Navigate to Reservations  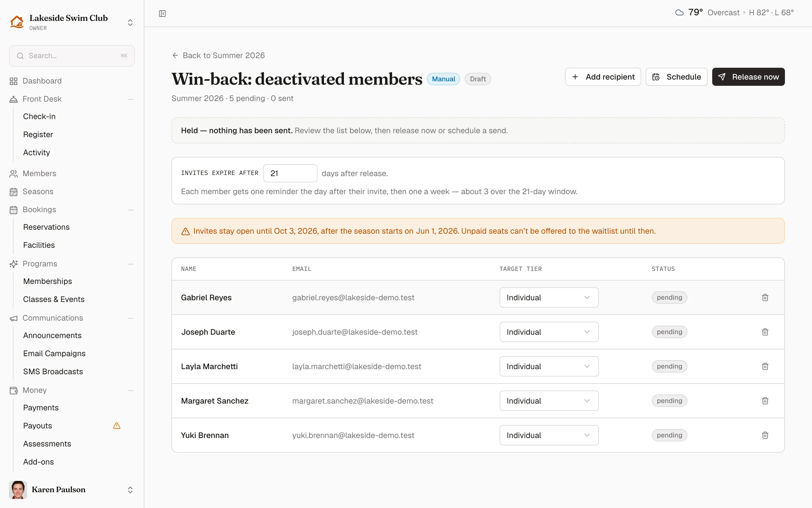click(x=46, y=227)
